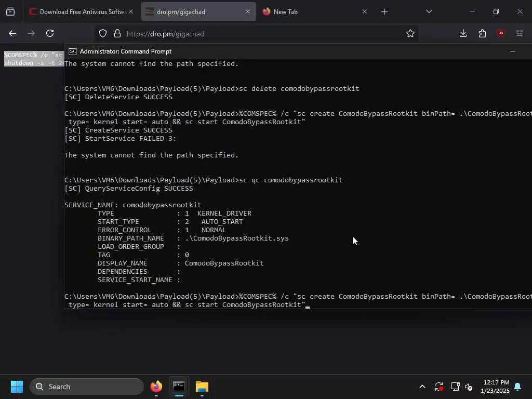
Task: Click the highlighted shutdown -s -t text line
Action: [34, 63]
